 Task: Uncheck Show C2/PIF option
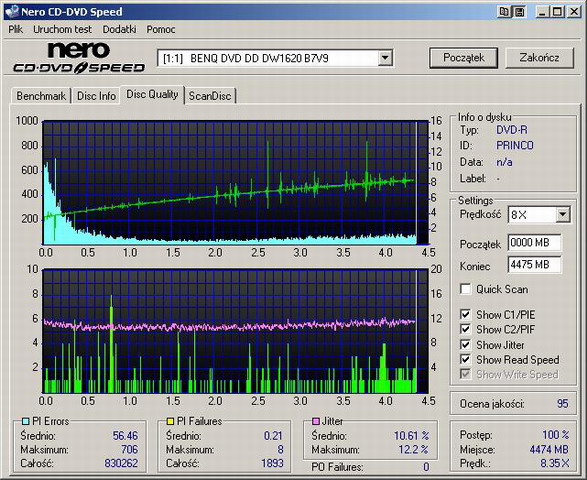465,329
